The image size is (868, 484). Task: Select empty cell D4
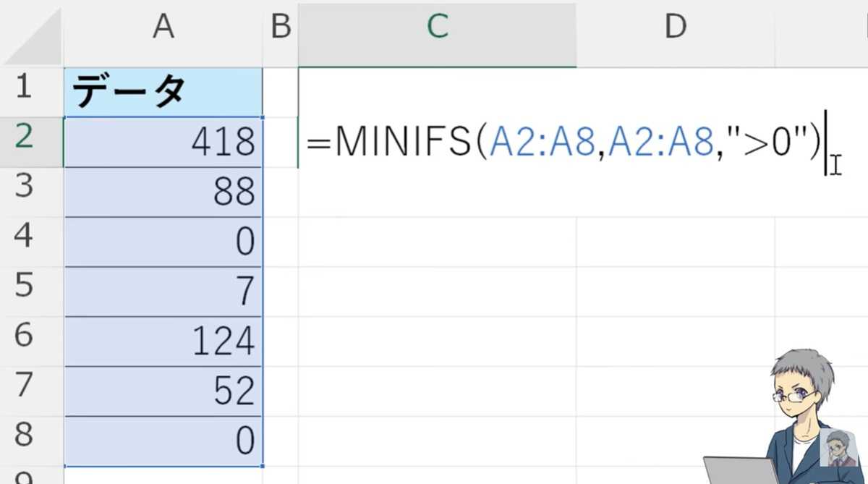pos(676,241)
